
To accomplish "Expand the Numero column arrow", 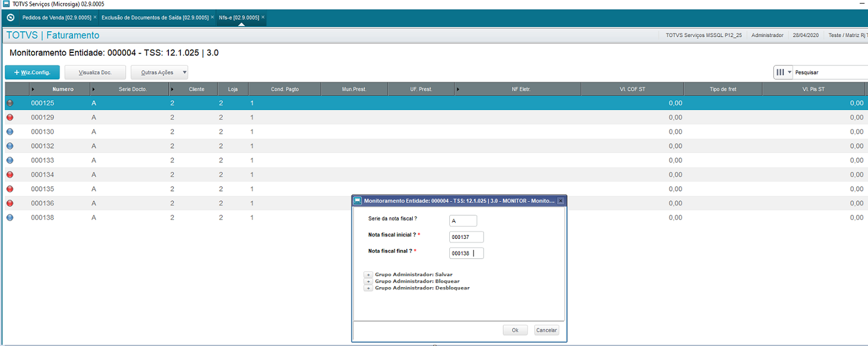I will 33,89.
